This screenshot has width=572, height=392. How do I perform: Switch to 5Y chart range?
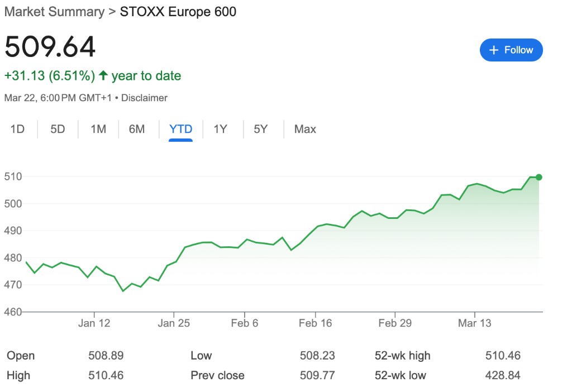[261, 129]
